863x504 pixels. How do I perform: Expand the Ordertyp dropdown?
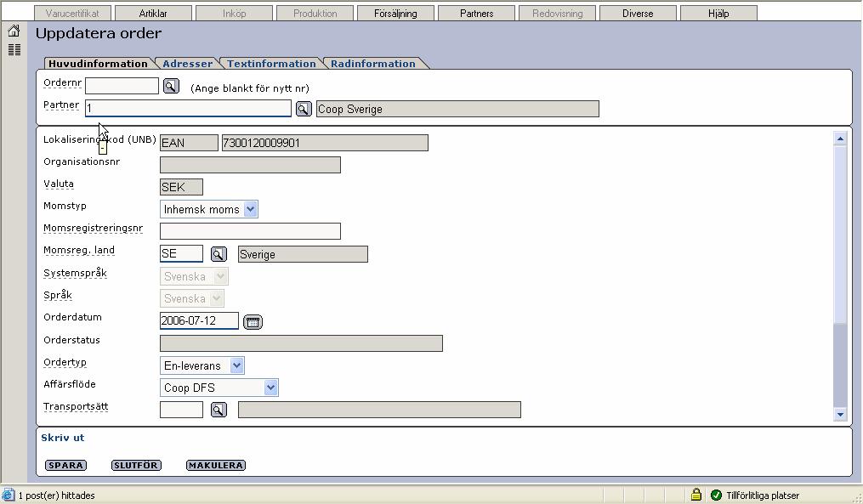point(236,365)
